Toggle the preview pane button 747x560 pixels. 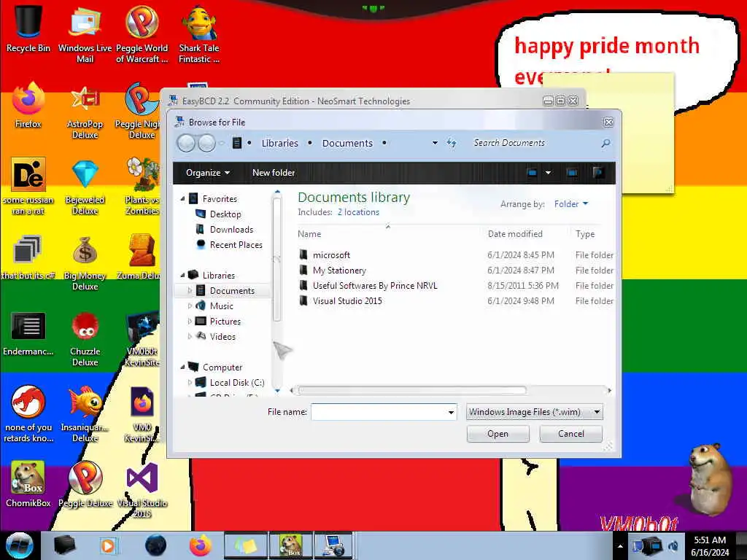pos(572,172)
